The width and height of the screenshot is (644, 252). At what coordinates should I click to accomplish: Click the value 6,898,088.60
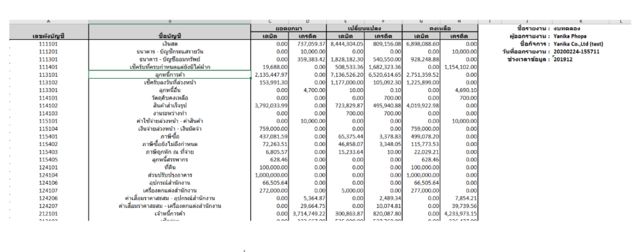[422, 43]
